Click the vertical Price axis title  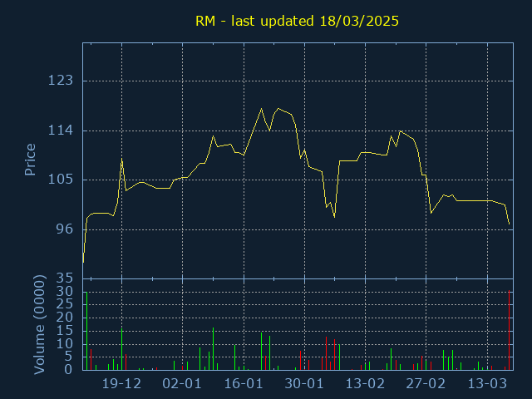pyautogui.click(x=30, y=160)
